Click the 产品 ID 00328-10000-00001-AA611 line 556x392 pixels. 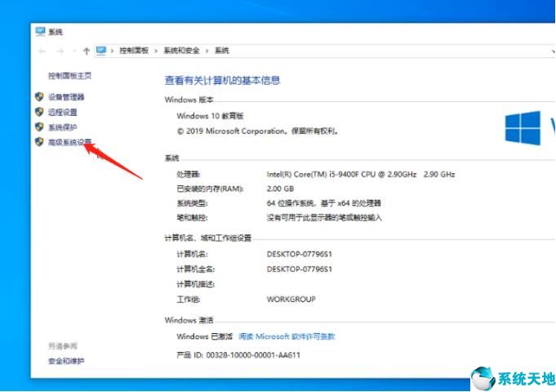point(238,354)
